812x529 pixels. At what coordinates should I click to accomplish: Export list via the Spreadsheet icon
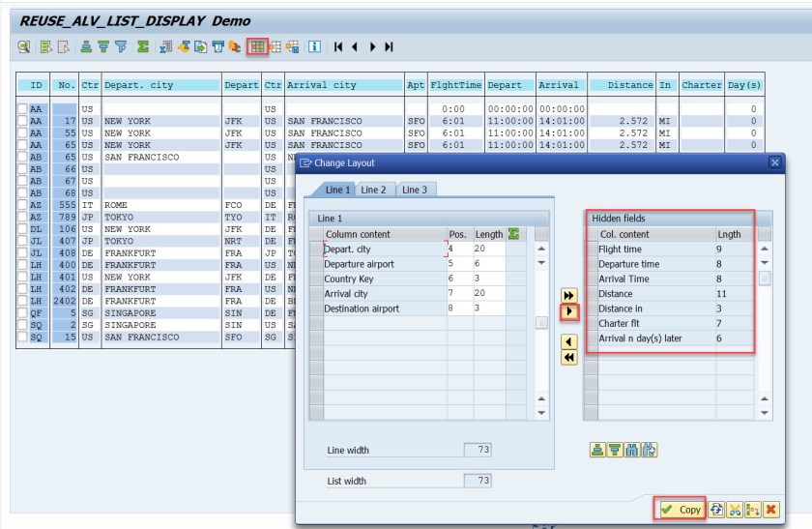pyautogui.click(x=165, y=47)
